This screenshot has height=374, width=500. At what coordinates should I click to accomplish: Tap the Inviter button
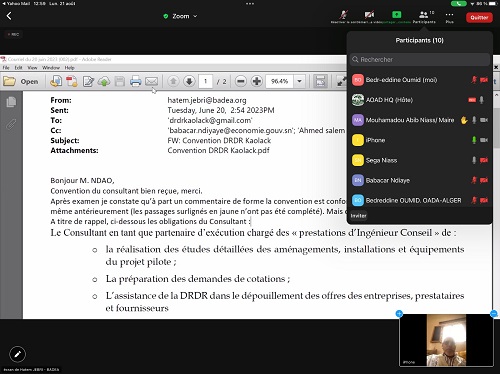pos(358,216)
